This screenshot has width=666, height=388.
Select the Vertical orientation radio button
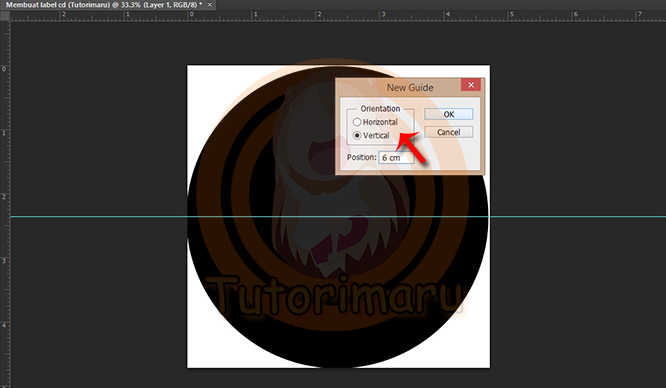click(x=357, y=136)
